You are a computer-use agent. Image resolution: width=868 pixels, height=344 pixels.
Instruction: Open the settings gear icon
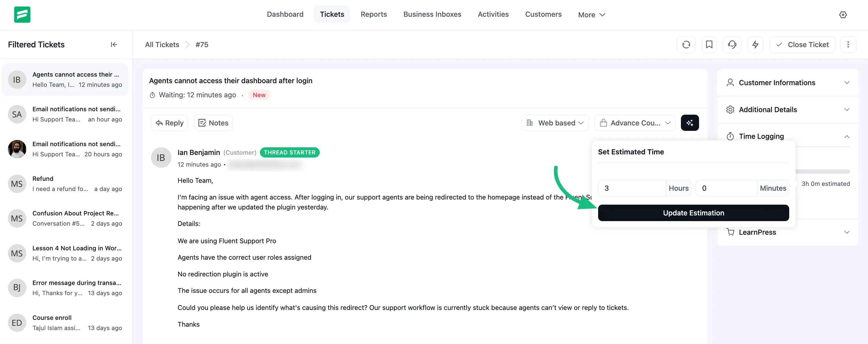tap(843, 14)
